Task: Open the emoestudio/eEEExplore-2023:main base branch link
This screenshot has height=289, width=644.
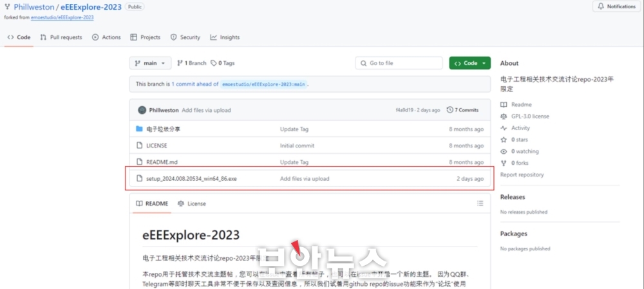Action: pos(263,84)
